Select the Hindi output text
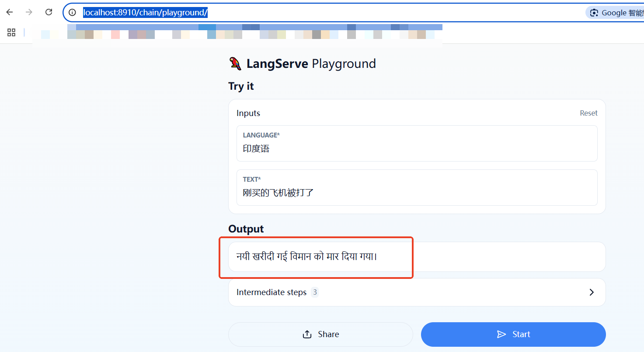Image resolution: width=644 pixels, height=352 pixels. tap(306, 257)
